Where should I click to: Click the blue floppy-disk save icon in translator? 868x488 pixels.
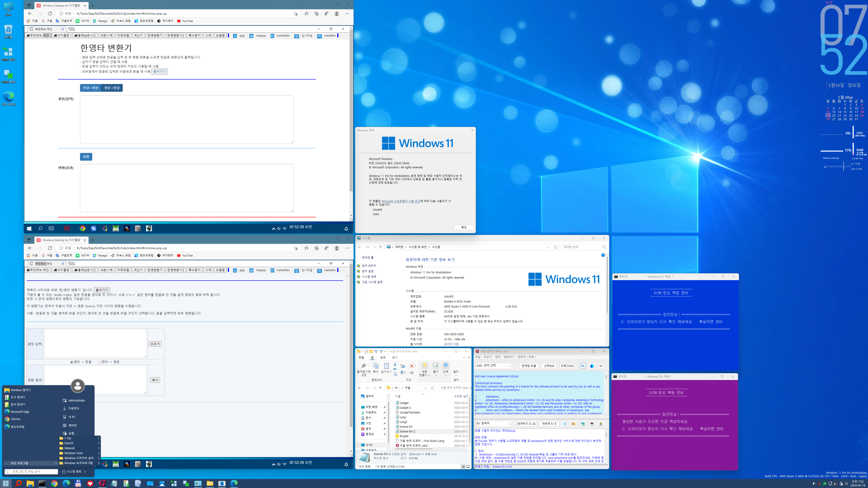tap(583, 424)
